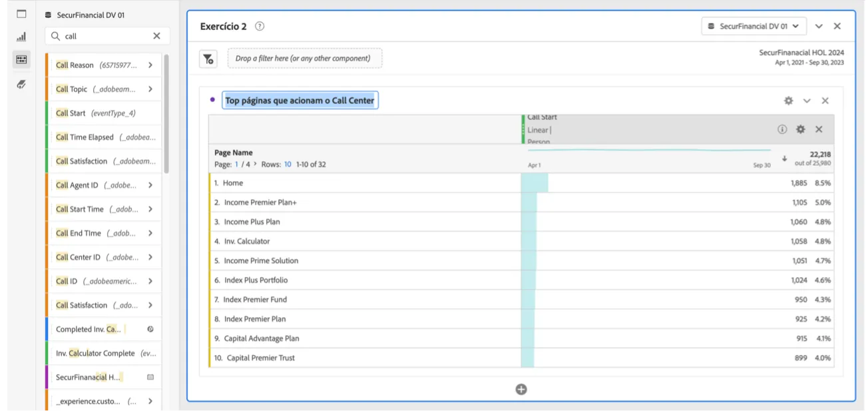The height and width of the screenshot is (413, 868).
Task: Expand the Call Topic dimension
Action: [x=150, y=89]
